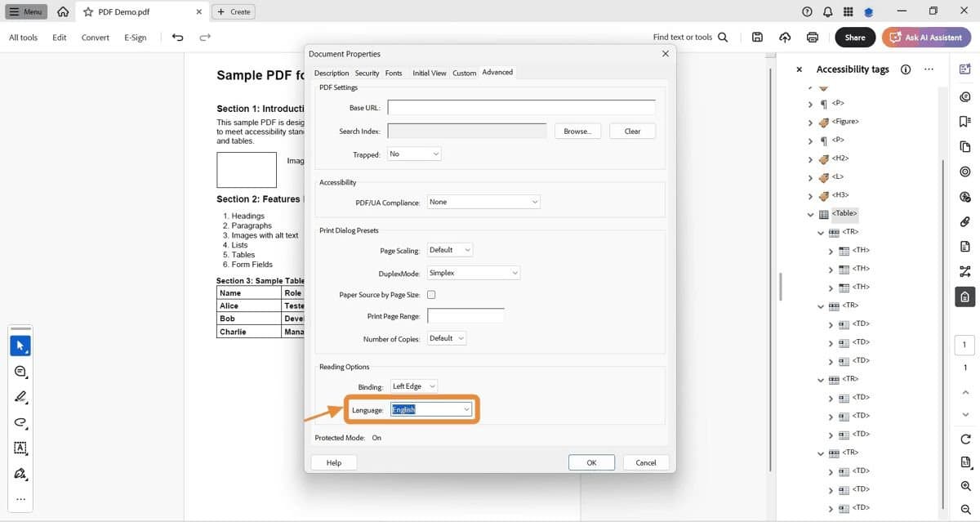Switch to the Security tab in Document Properties
The width and height of the screenshot is (980, 522).
coord(367,73)
